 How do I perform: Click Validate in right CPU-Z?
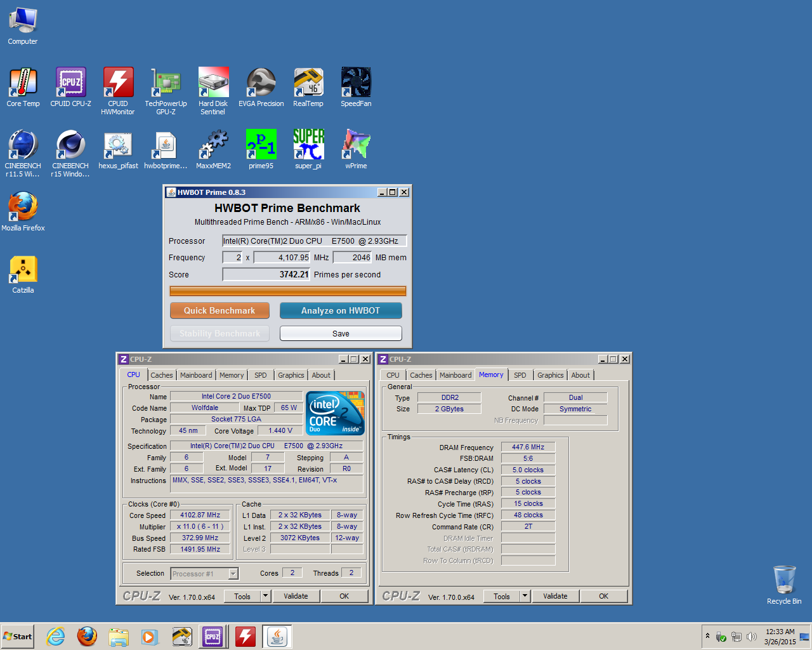tap(555, 596)
